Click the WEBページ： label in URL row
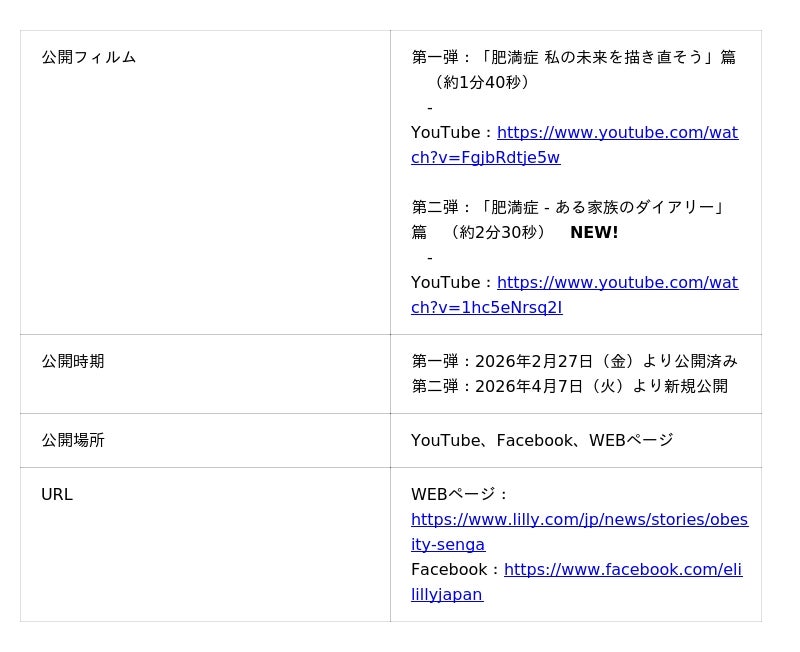Image resolution: width=800 pixels, height=652 pixels. [460, 495]
